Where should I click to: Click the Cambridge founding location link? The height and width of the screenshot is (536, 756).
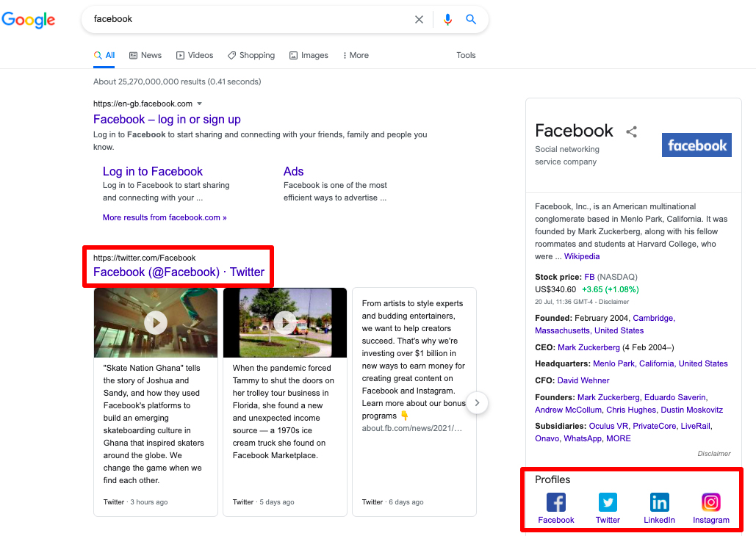click(654, 318)
